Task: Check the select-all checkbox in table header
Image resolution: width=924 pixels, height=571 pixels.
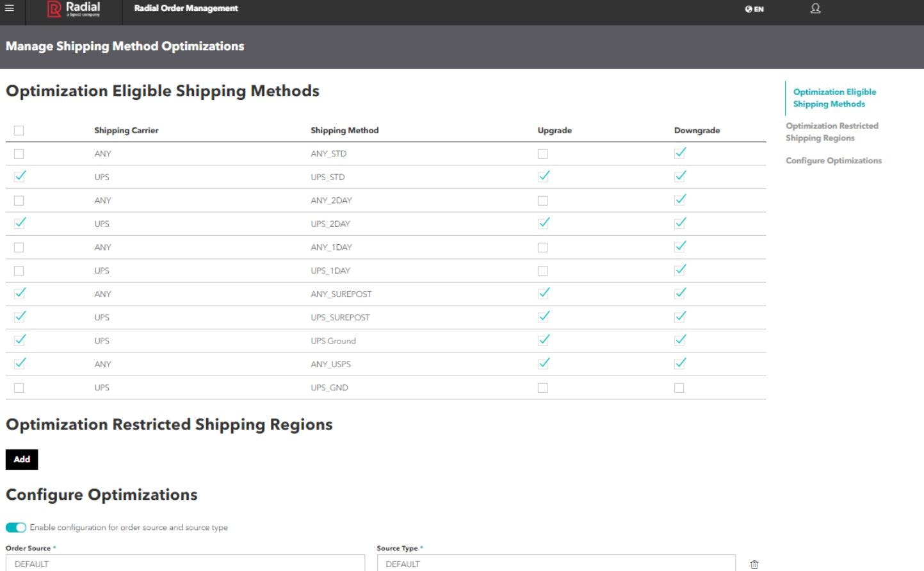Action: [x=19, y=130]
